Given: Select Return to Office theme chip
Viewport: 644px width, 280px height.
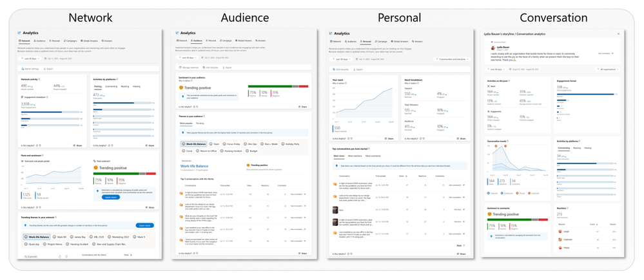Looking at the screenshot, I should 206,151.
